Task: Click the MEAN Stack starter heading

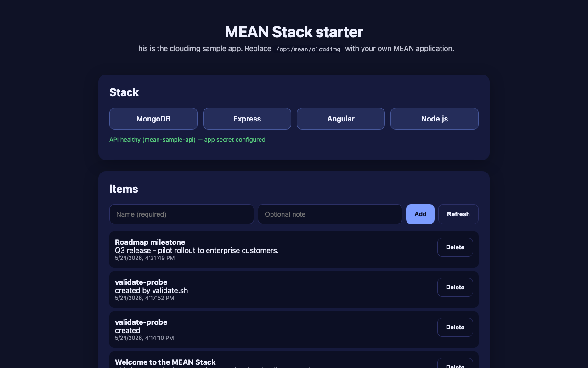Action: [x=294, y=32]
